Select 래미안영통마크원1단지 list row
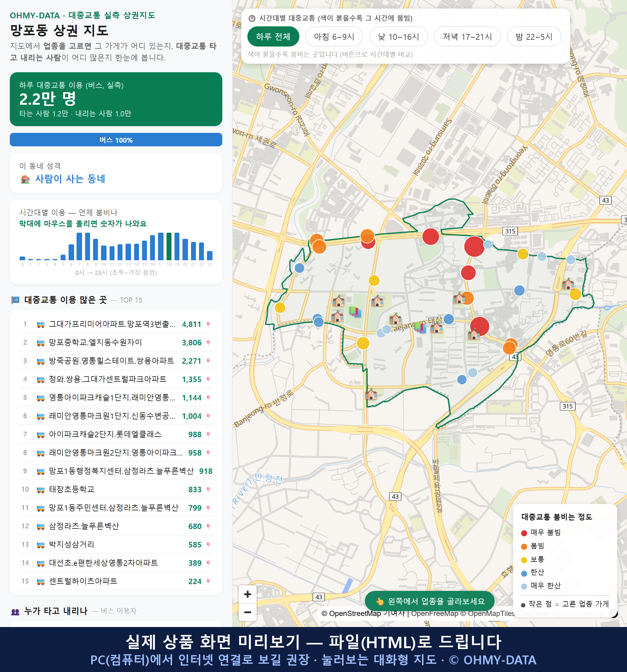The height and width of the screenshot is (672, 627). click(116, 416)
